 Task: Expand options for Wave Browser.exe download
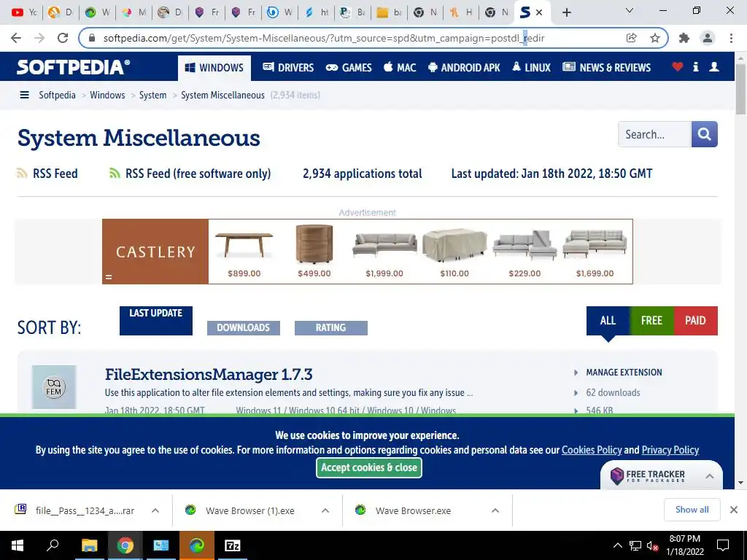495,510
